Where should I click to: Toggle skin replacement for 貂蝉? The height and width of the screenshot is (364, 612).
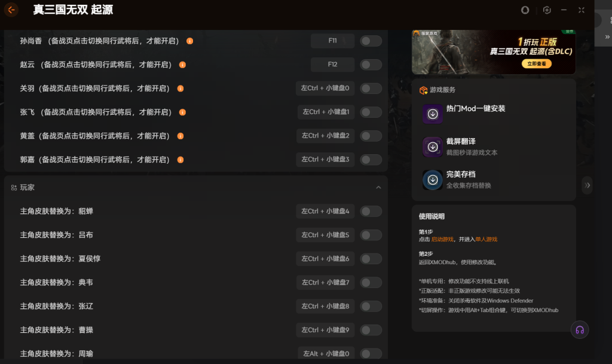(371, 211)
